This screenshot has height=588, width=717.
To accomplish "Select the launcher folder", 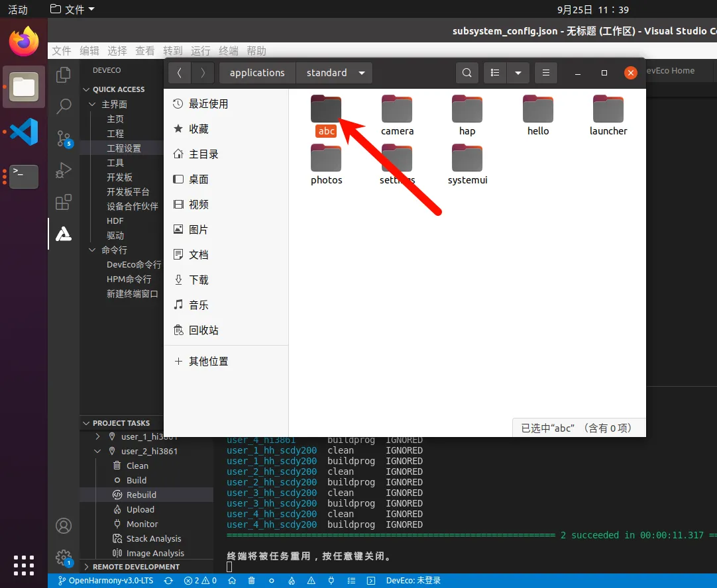I will click(608, 115).
